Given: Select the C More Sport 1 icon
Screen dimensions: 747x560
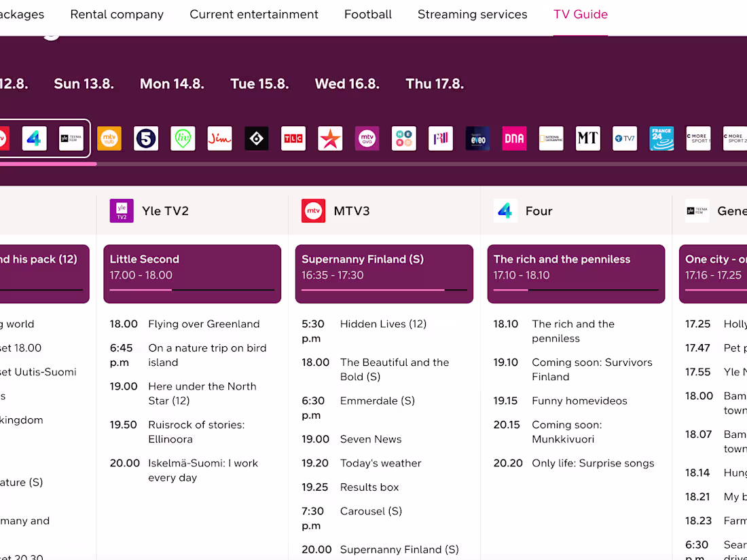Looking at the screenshot, I should [x=698, y=138].
